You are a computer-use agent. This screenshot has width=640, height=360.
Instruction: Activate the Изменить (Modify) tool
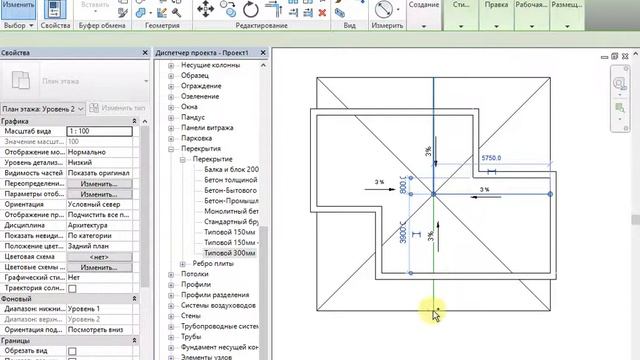coord(18,9)
